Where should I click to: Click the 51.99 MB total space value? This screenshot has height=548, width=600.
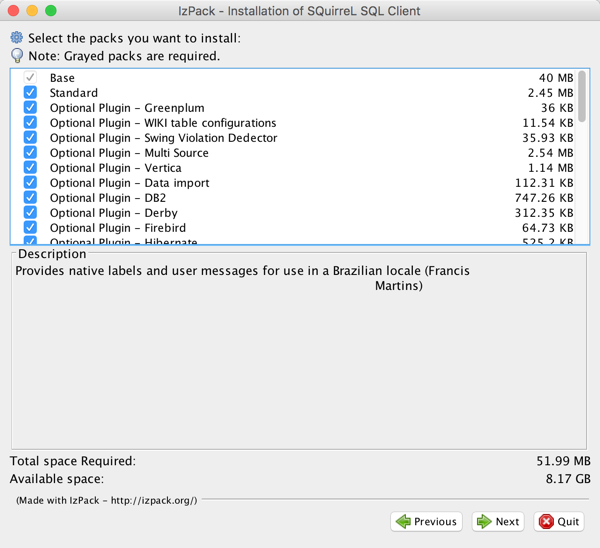click(563, 461)
